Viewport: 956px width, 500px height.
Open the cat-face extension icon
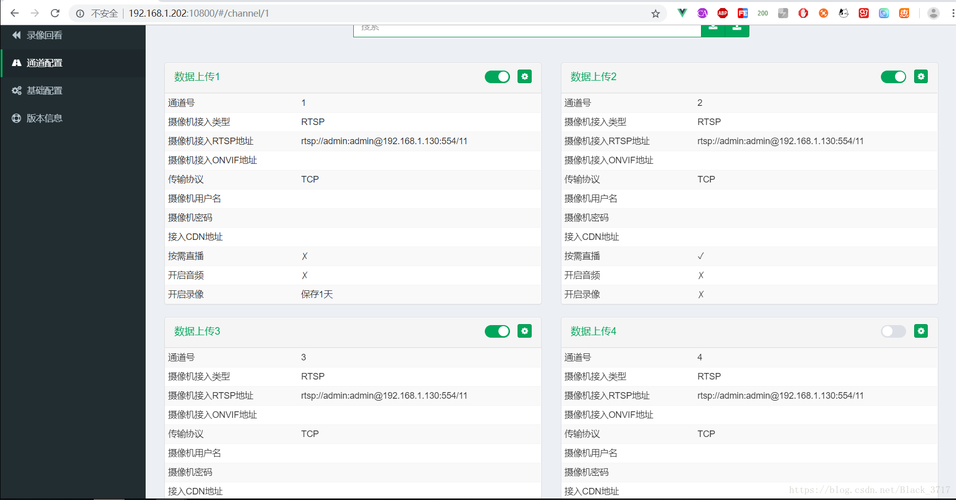(x=843, y=13)
